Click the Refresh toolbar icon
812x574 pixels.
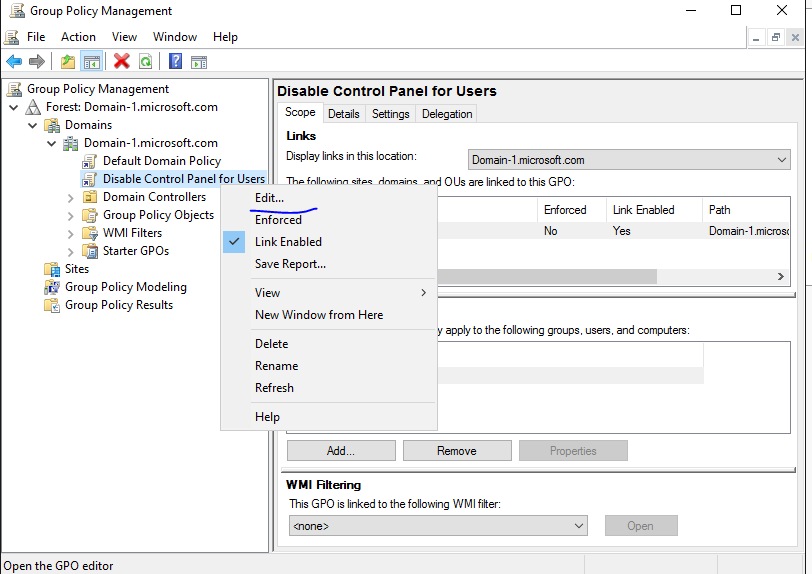(146, 62)
